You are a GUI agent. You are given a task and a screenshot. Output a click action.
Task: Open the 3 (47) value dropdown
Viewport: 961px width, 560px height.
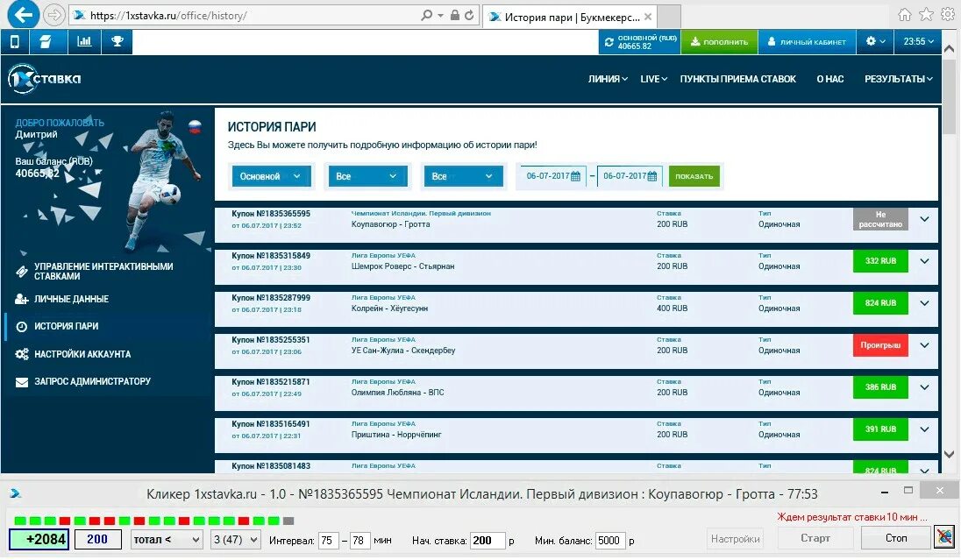235,540
